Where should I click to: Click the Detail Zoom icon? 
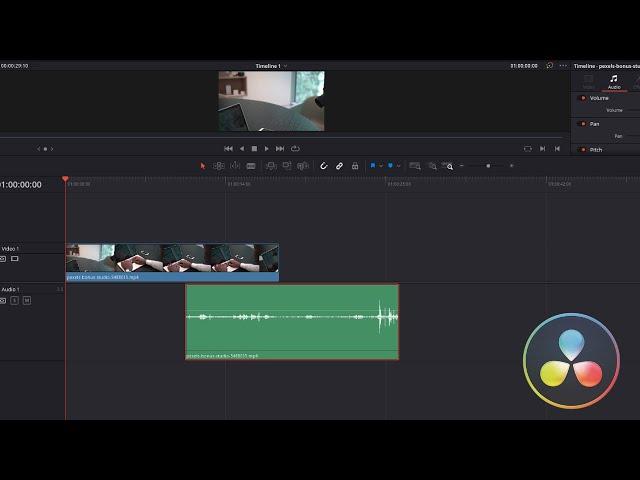pyautogui.click(x=432, y=166)
